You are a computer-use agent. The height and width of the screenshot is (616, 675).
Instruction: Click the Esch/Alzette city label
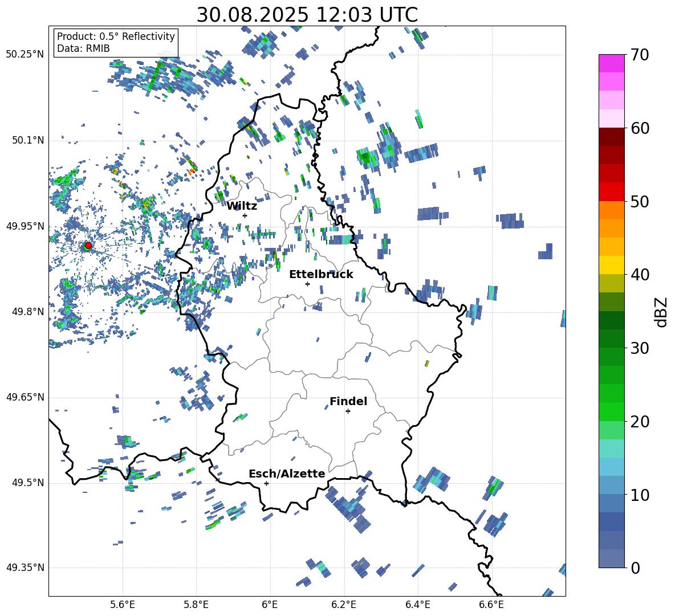click(x=287, y=474)
